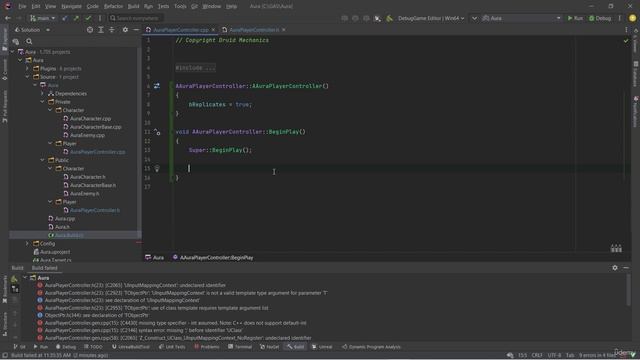Click the gutter navigation icon beside the constructor
Screen dimensions: 640x360
coord(157,86)
